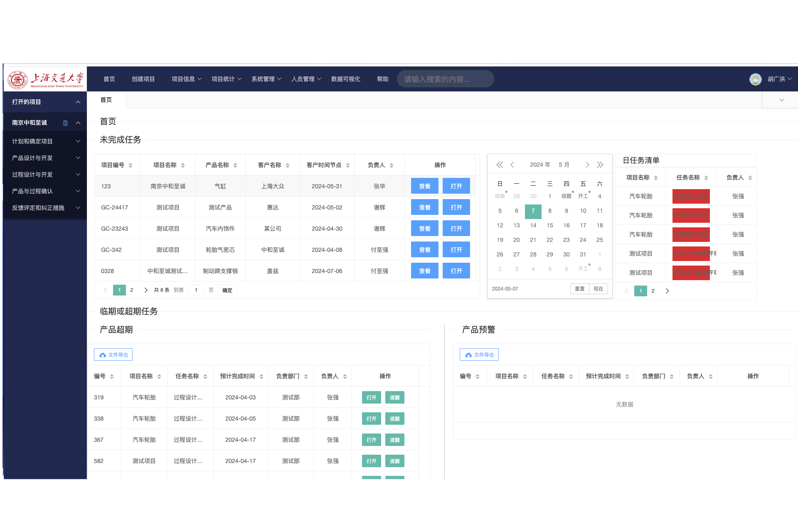
Task: Export 产品预警 table via 文件导出
Action: point(479,355)
